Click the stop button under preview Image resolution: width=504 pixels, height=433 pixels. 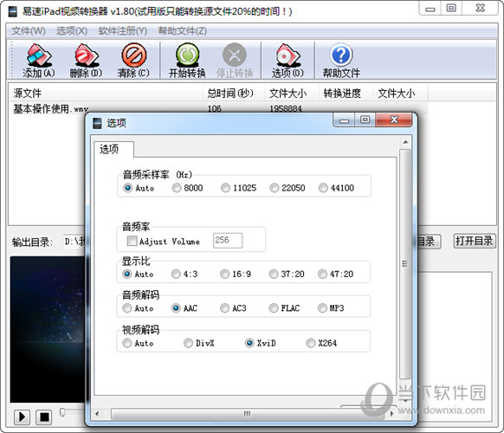coord(43,417)
